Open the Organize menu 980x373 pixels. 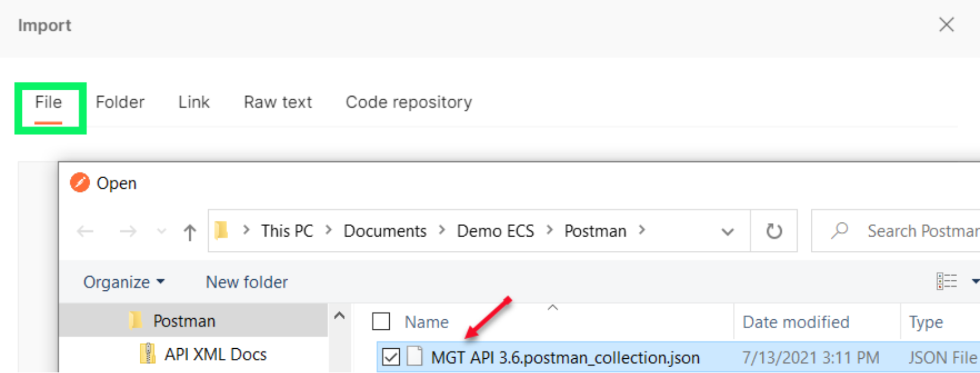[x=124, y=282]
